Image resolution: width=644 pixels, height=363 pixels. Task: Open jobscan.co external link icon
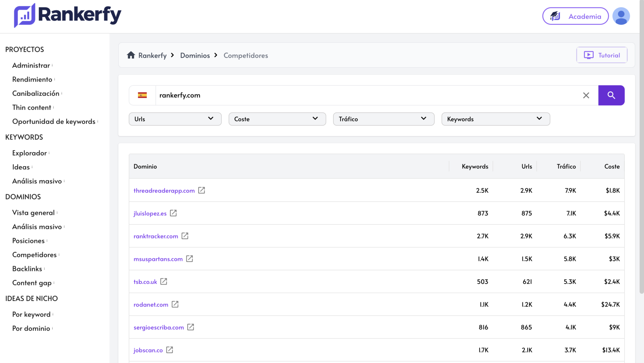pos(170,350)
